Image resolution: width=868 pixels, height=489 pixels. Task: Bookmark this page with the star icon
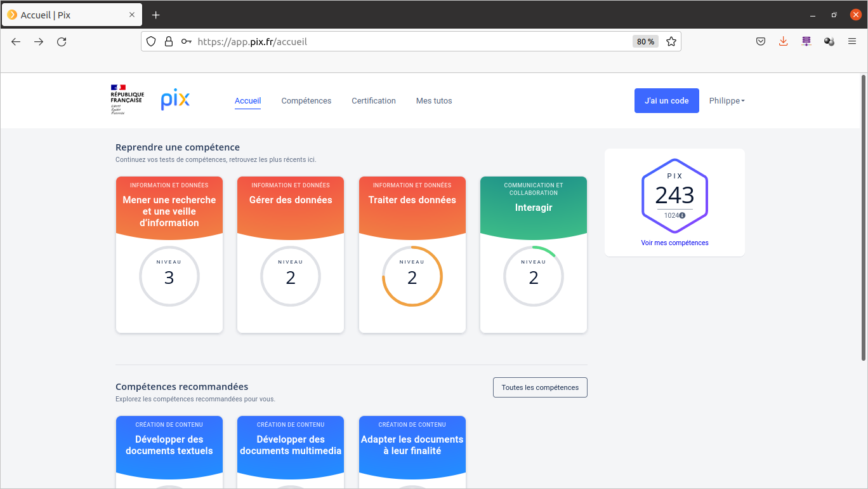point(671,42)
